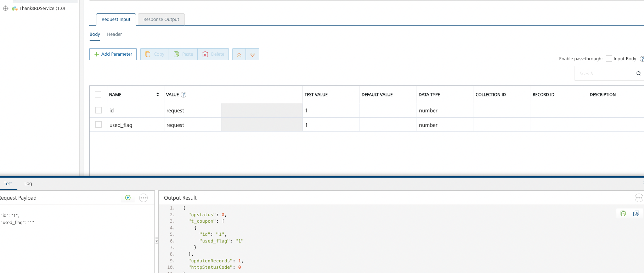The image size is (644, 273).
Task: Click the "updatedRecords": 1 output line
Action: click(216, 261)
